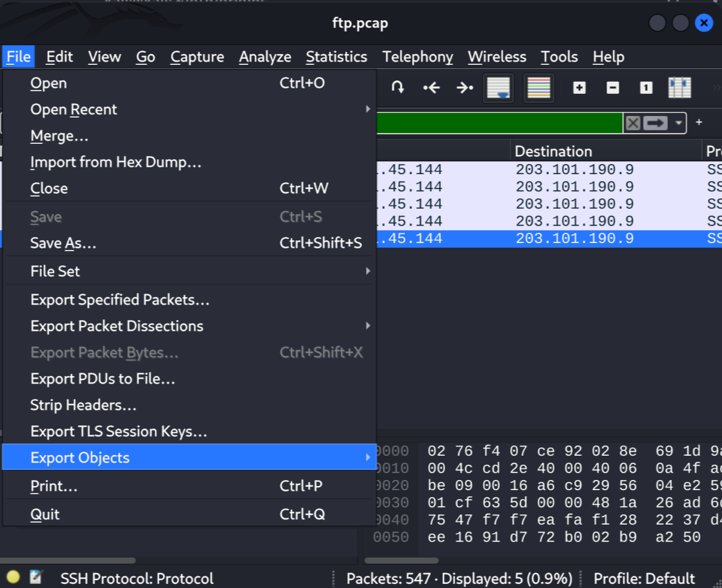Viewport: 722px width, 588px height.
Task: Expand the Export Packet Dissections submenu
Action: coord(189,326)
